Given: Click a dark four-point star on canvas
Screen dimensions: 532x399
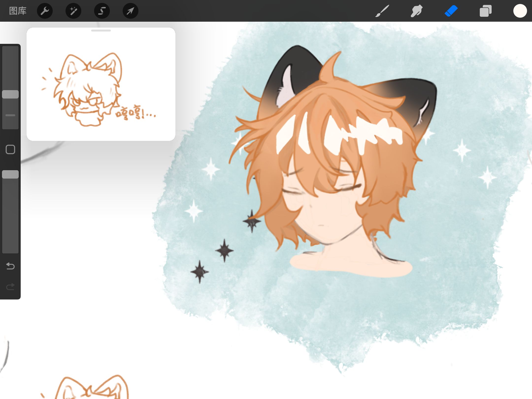Looking at the screenshot, I should 224,250.
